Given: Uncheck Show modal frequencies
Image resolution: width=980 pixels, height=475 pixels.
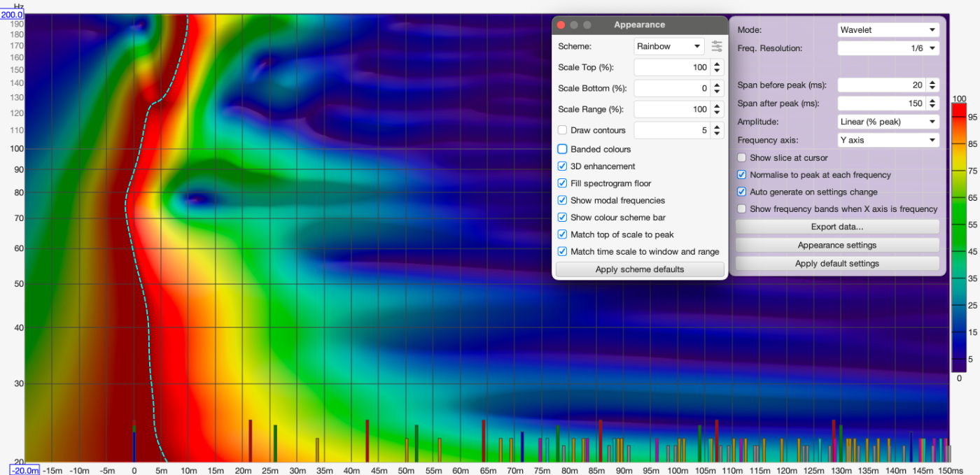Looking at the screenshot, I should click(563, 201).
